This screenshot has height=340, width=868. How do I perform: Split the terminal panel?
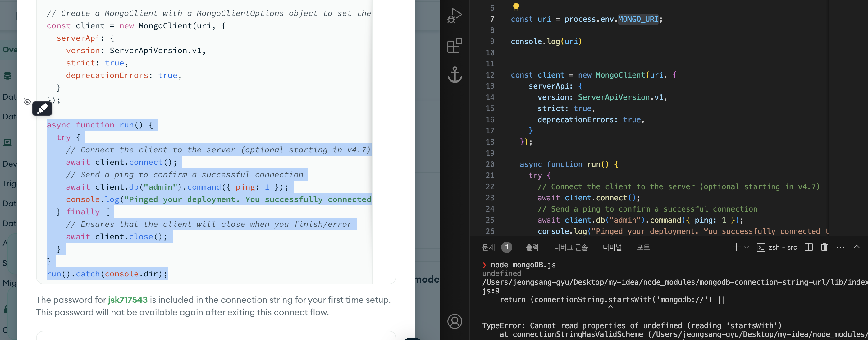[x=808, y=247]
